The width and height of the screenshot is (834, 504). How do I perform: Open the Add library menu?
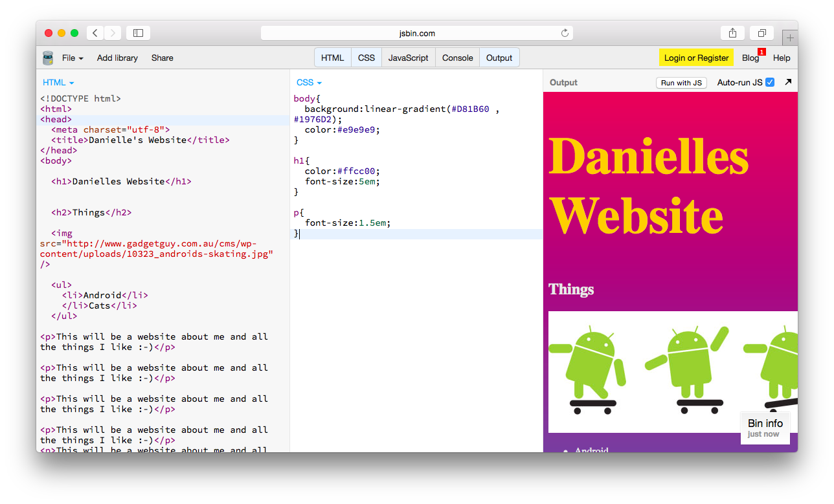point(117,58)
